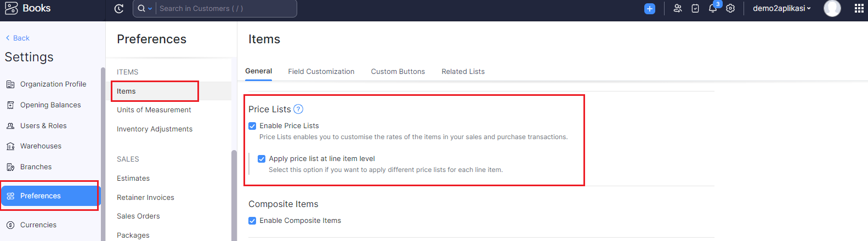
Task: Click the Search in Customers field
Action: [x=226, y=8]
